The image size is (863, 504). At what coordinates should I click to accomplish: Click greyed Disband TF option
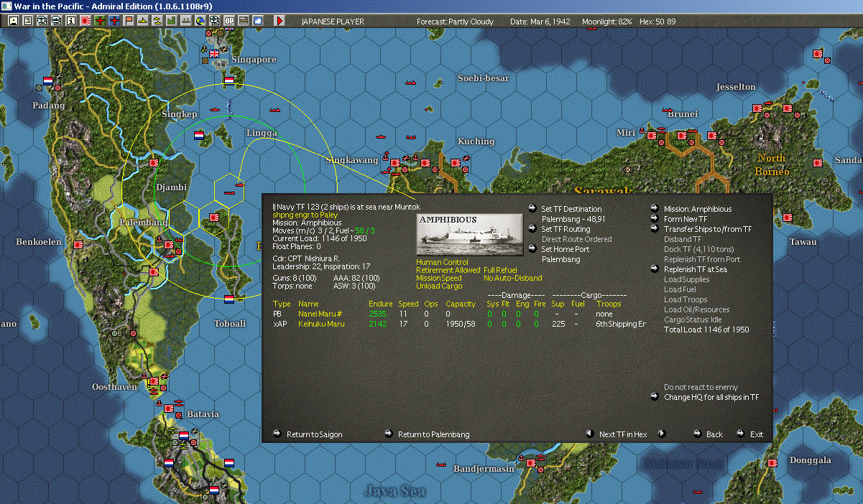683,239
